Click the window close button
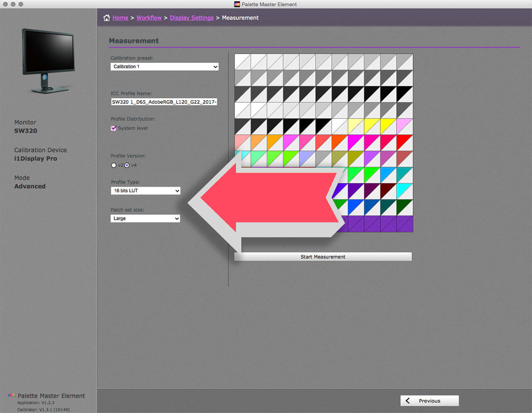This screenshot has width=532, height=413. [x=5, y=4]
